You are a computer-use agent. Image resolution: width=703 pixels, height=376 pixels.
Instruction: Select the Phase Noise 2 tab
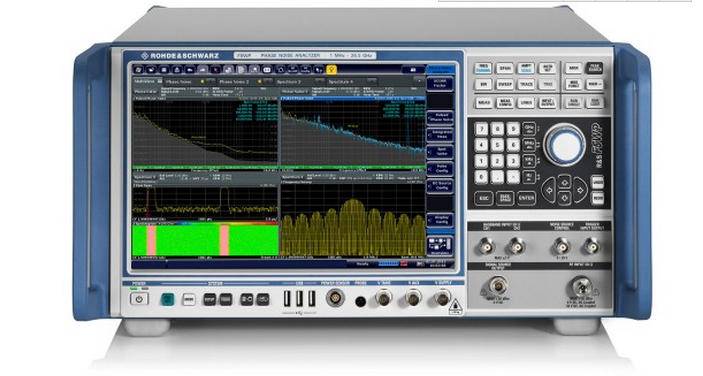coord(234,82)
